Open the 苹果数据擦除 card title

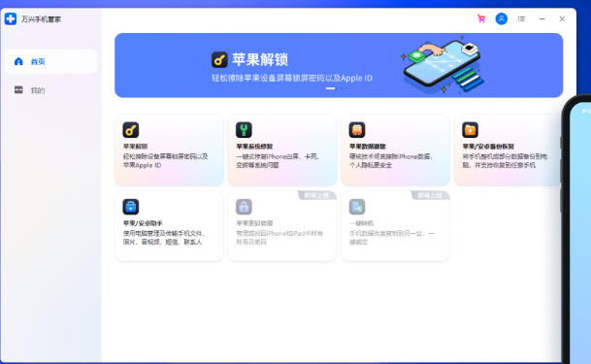(368, 147)
